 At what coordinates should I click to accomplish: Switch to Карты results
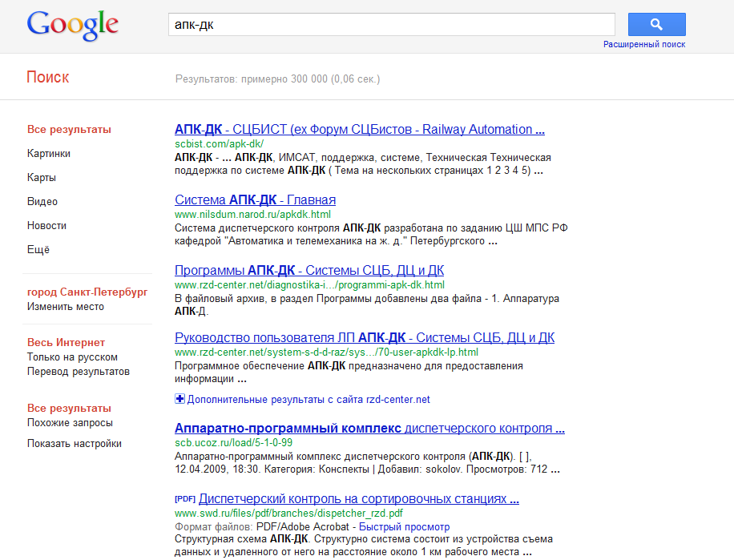42,178
